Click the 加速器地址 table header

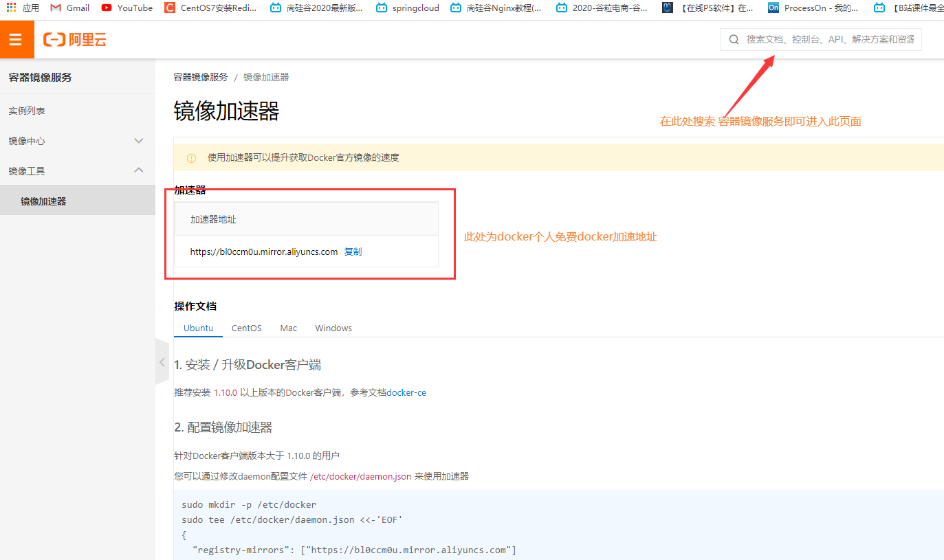213,219
